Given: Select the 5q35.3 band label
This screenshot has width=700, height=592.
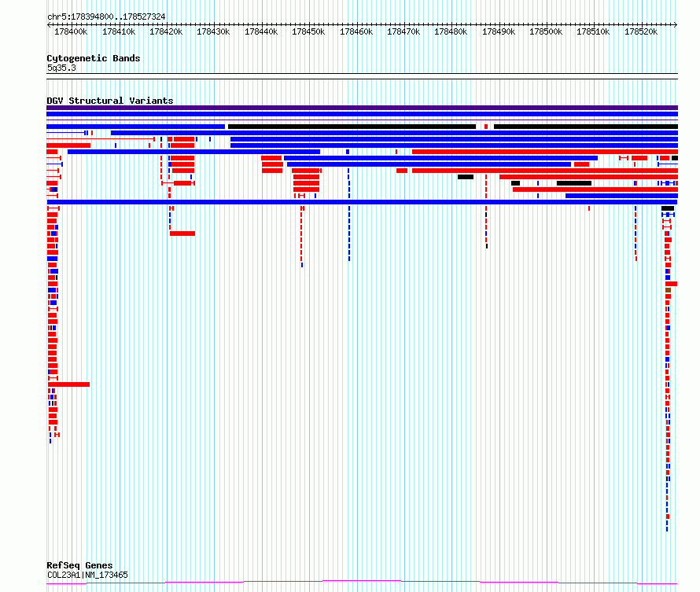Looking at the screenshot, I should pos(61,68).
